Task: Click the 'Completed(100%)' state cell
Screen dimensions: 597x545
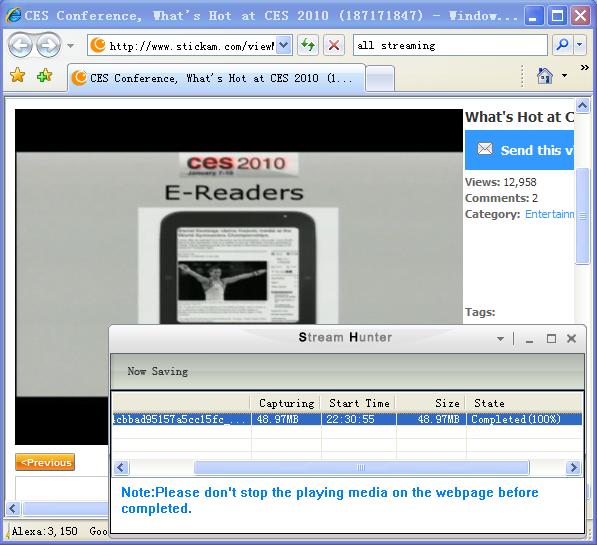Action: tap(524, 419)
